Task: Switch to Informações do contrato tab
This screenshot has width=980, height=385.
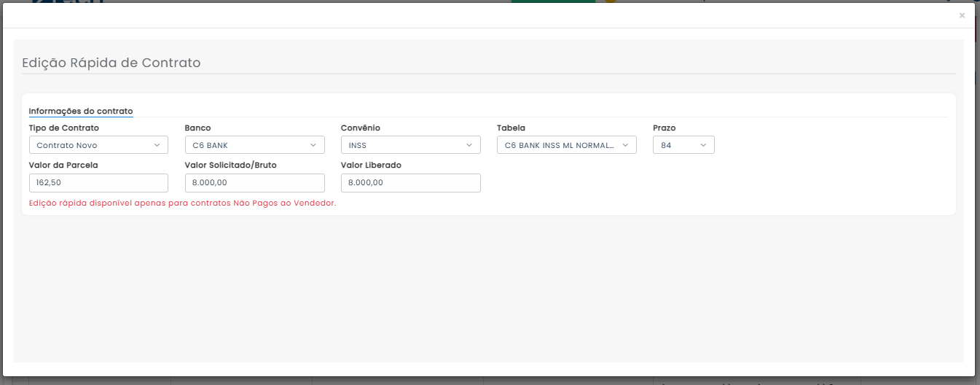Action: point(81,111)
